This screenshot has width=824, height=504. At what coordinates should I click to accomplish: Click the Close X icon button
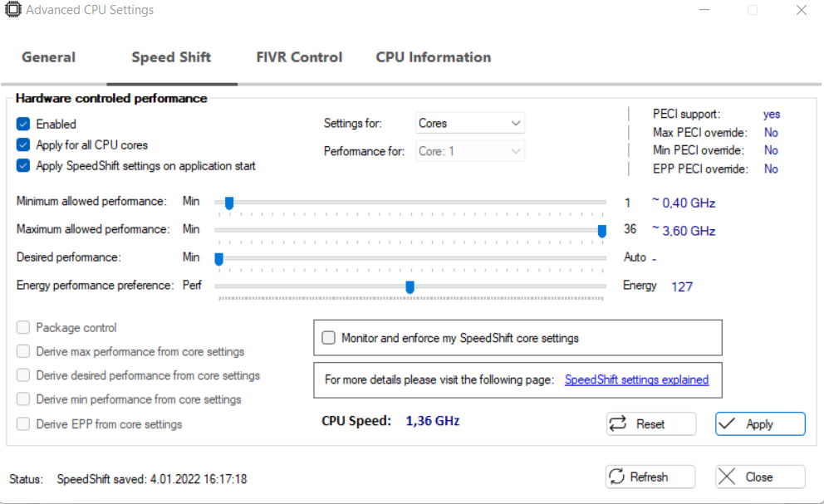[727, 477]
